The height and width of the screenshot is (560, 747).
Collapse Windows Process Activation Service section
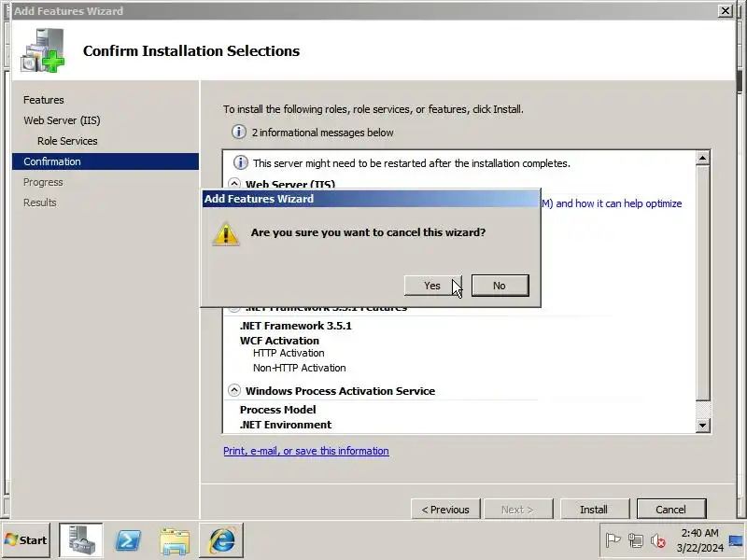click(234, 390)
